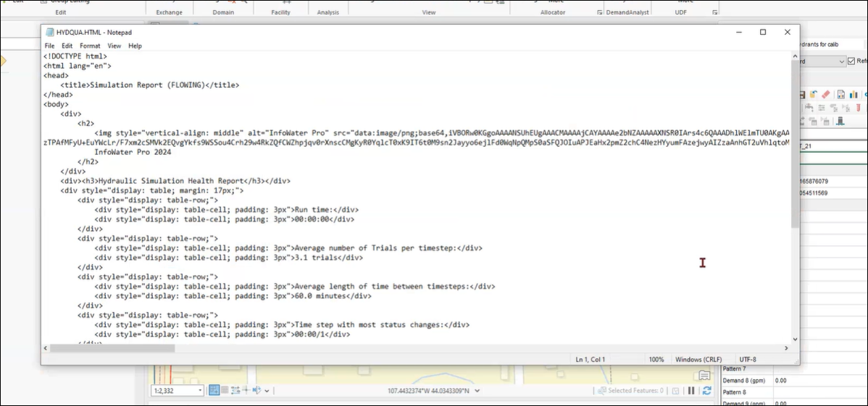Open the map scale 1:2,332 dropdown
868x406 pixels.
click(x=200, y=391)
